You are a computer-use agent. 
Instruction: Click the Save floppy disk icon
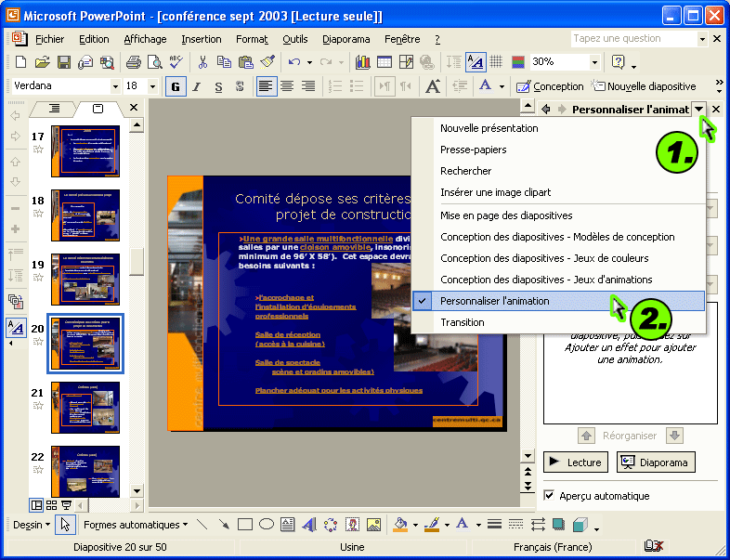64,62
